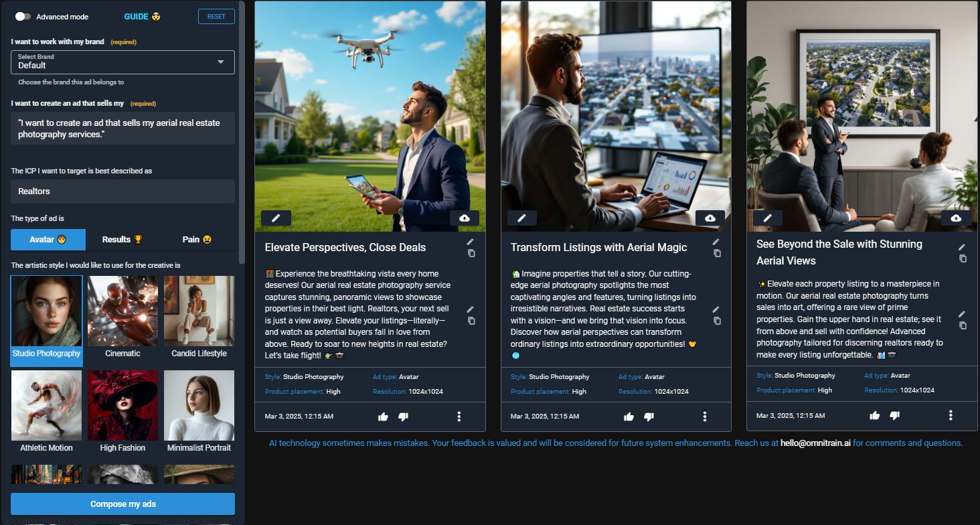
Task: Thumbs up the Elevate Perspectives ad
Action: click(383, 417)
